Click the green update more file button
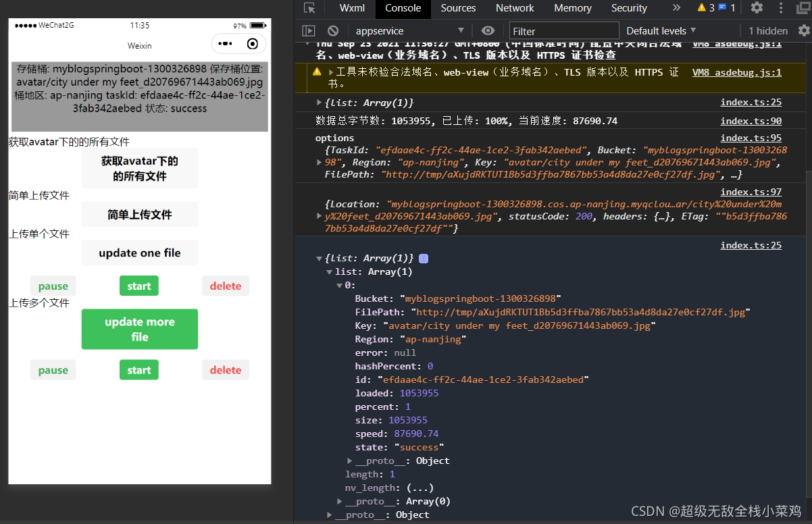This screenshot has height=524, width=812. [140, 330]
